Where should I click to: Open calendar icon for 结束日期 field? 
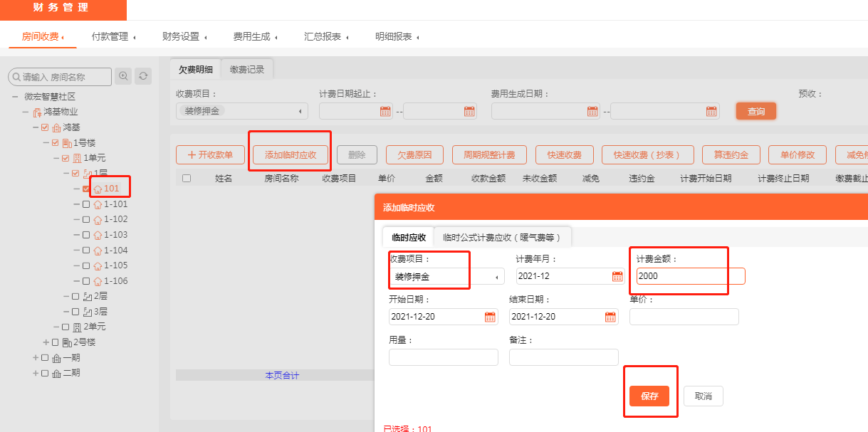610,317
